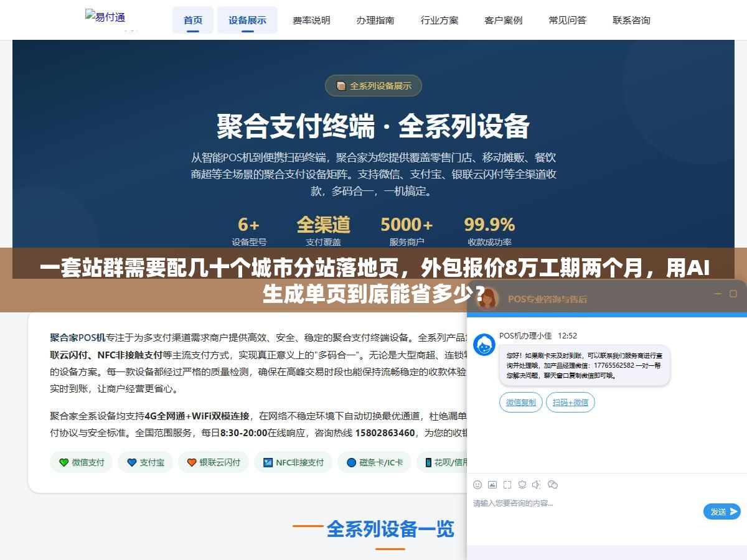Open the emoji picker in chat
The height and width of the screenshot is (560, 747).
pos(477,485)
